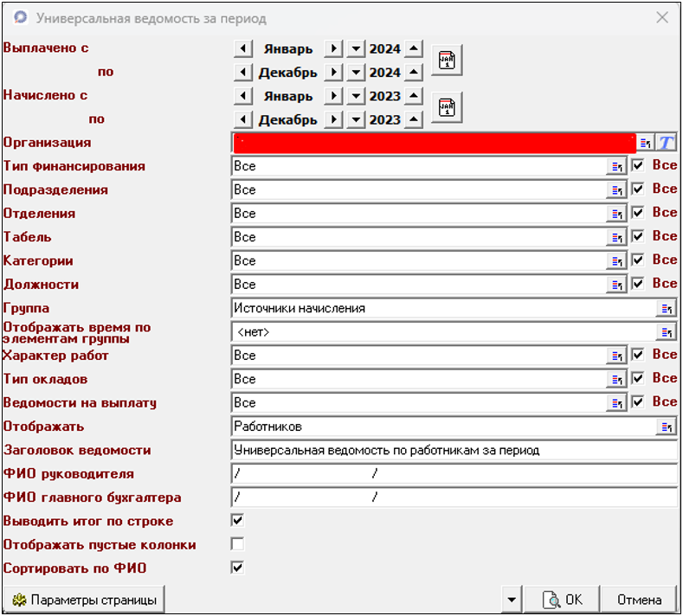The height and width of the screenshot is (616, 683).
Task: Uncheck the Все checkbox for Табель
Action: (x=639, y=236)
